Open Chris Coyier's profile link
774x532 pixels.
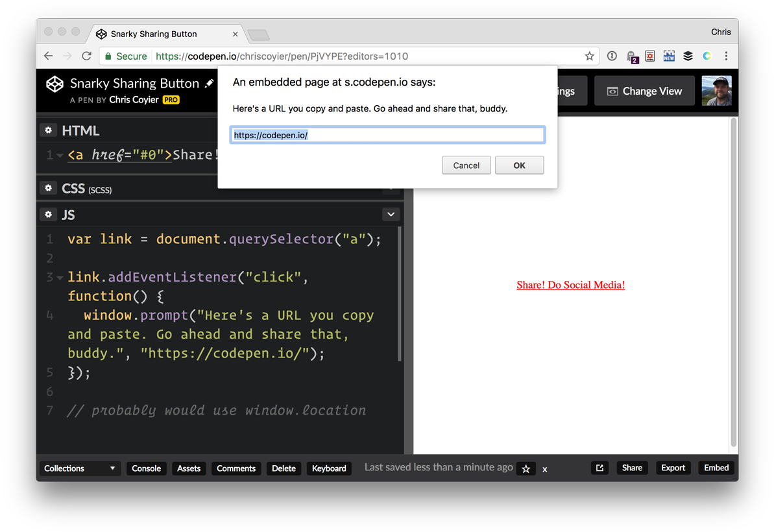coord(134,100)
